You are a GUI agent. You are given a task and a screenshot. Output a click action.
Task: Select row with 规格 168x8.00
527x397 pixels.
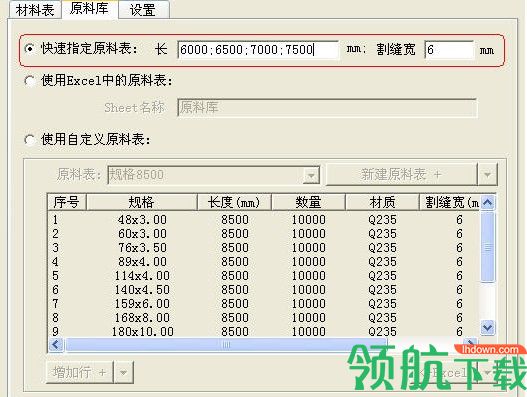pyautogui.click(x=264, y=318)
